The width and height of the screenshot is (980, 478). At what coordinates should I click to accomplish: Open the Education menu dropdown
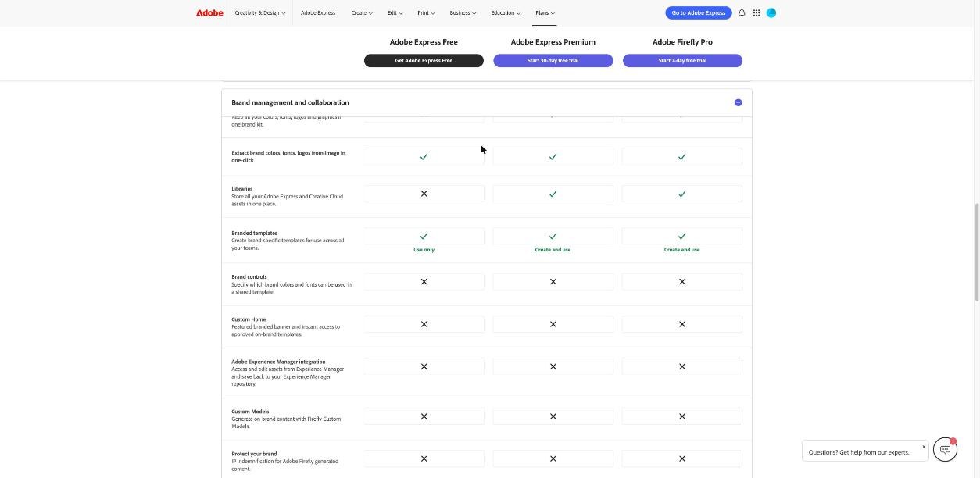[506, 12]
